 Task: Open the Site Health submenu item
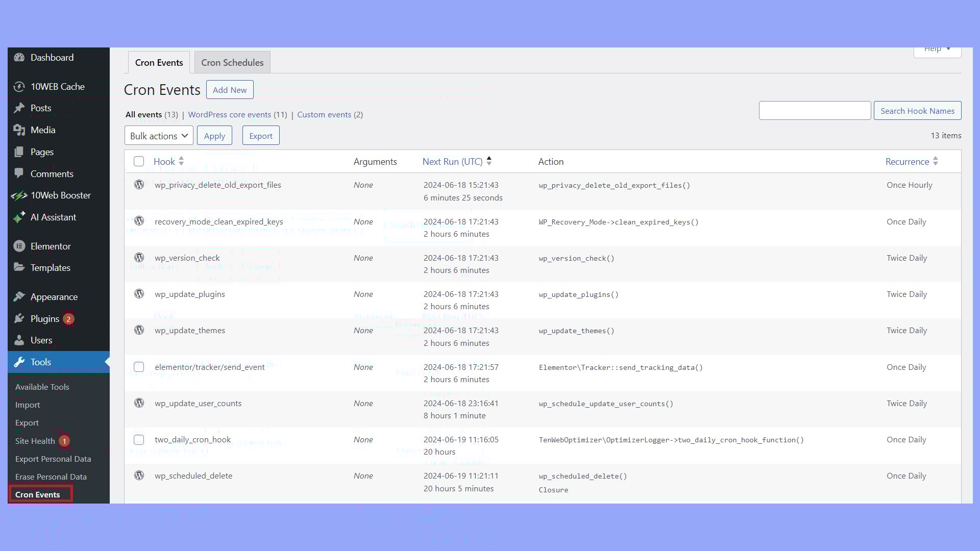click(x=35, y=441)
